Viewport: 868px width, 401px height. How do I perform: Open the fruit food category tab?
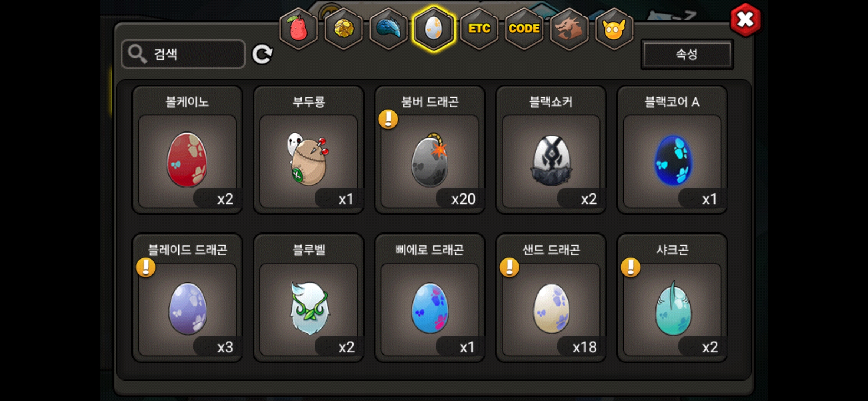coord(299,29)
